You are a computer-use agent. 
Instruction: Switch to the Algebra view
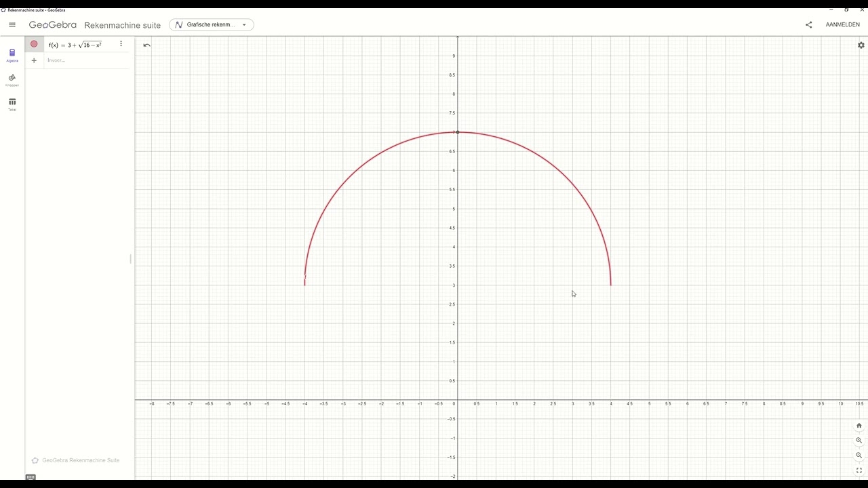[x=12, y=56]
